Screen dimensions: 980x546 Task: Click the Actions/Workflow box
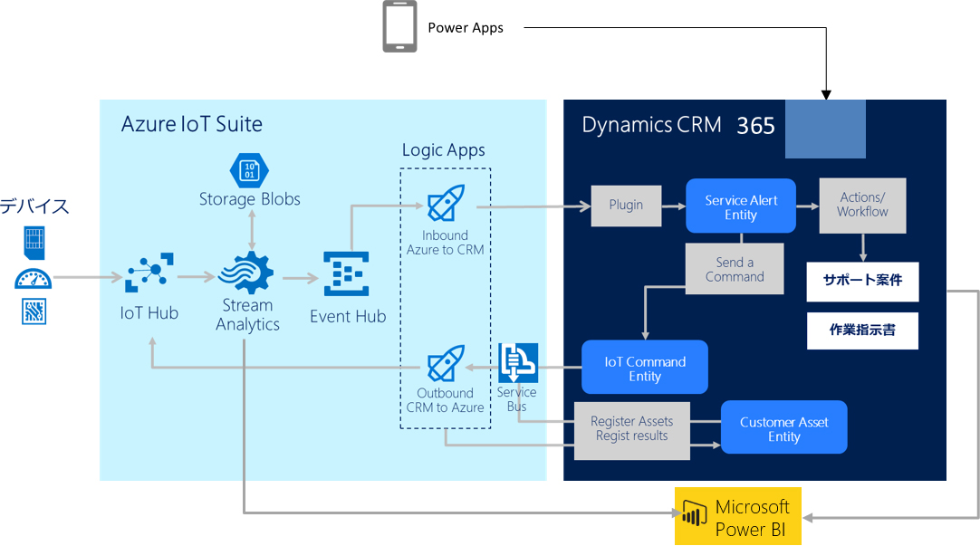(x=862, y=206)
